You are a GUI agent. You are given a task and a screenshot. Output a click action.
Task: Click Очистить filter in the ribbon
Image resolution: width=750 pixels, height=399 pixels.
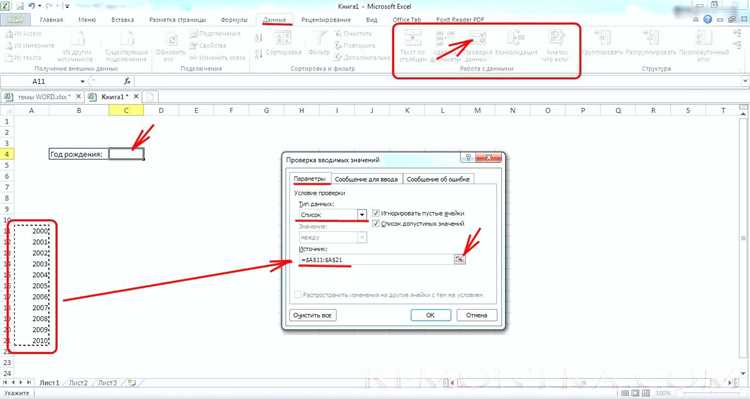353,34
